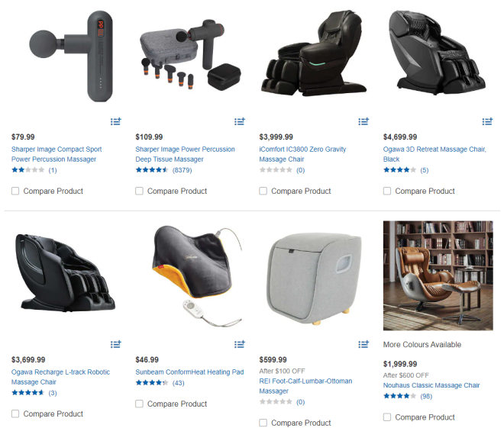Open the Nouhaus brown chair library photo
The width and height of the screenshot is (504, 428).
(438, 275)
